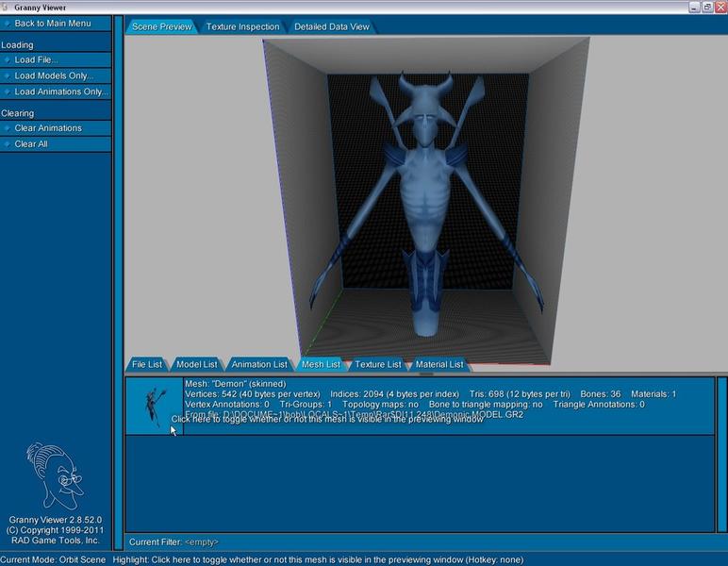Click the Demon model in scene preview

[425, 205]
